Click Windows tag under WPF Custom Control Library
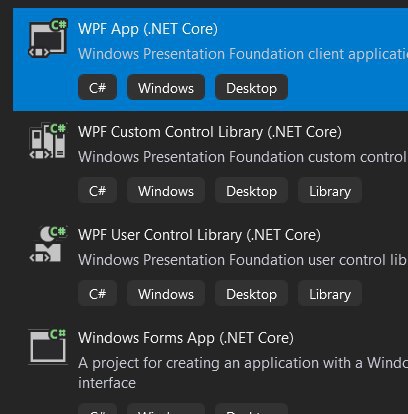Viewport: 408px width, 414px height. (x=166, y=191)
